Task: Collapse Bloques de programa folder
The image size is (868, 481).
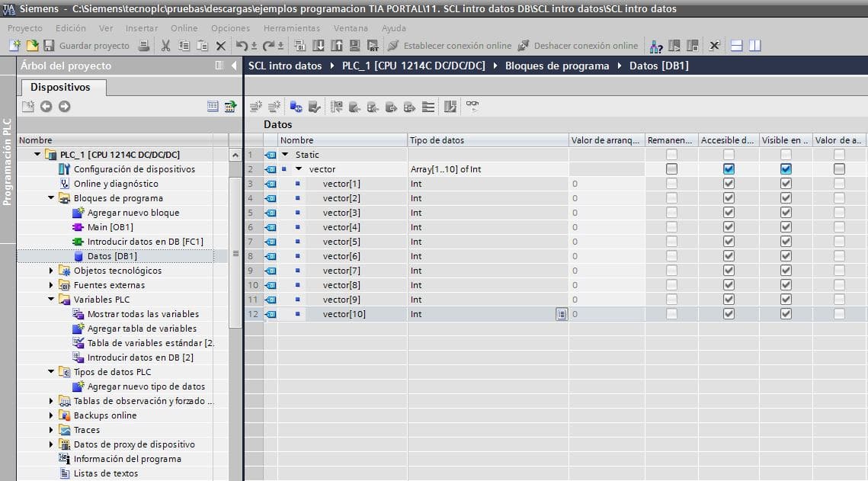Action: (51, 197)
